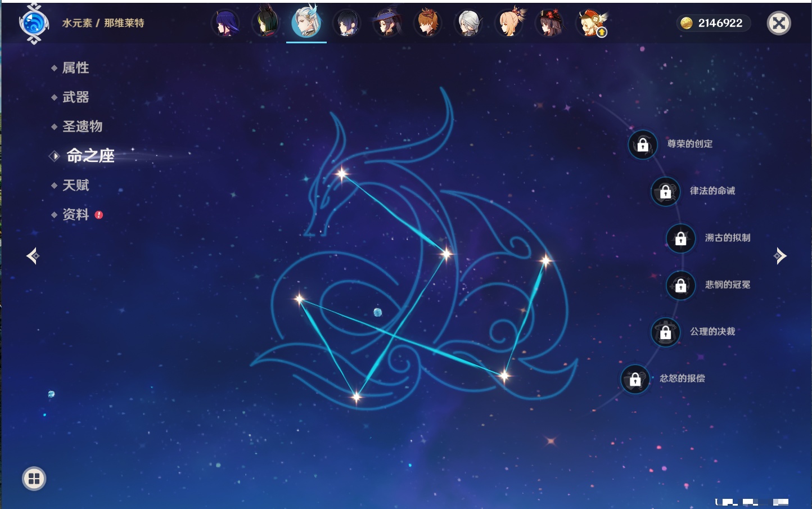Click the lock icon for 律法的命诫
The width and height of the screenshot is (812, 509).
point(665,191)
